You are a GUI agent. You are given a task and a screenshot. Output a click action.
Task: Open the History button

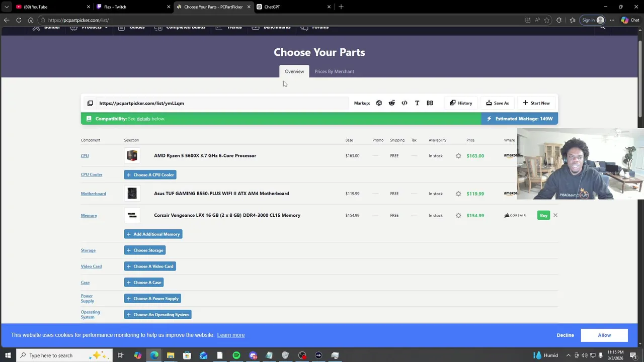point(461,103)
